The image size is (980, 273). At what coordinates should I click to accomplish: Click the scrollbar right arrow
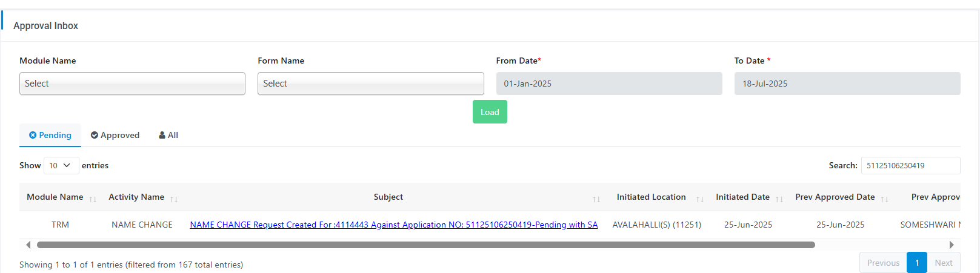(x=952, y=245)
